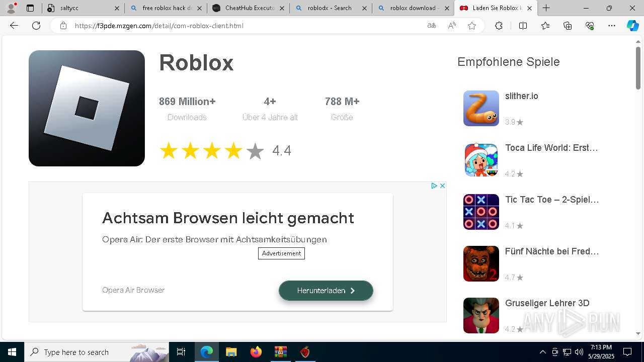Click the translate page icon
Screen dimensions: 644x362
click(x=432, y=26)
